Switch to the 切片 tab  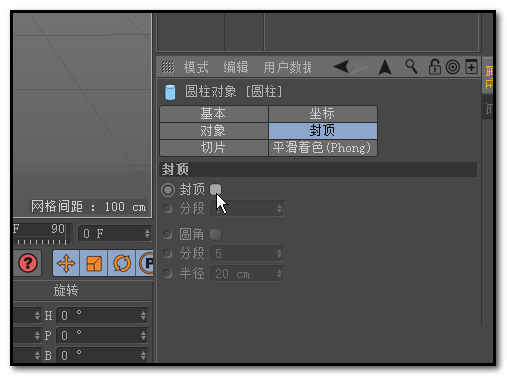[214, 148]
